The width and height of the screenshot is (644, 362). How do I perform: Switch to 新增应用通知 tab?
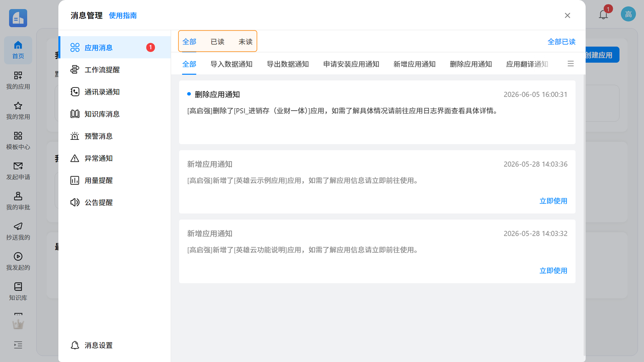(415, 64)
